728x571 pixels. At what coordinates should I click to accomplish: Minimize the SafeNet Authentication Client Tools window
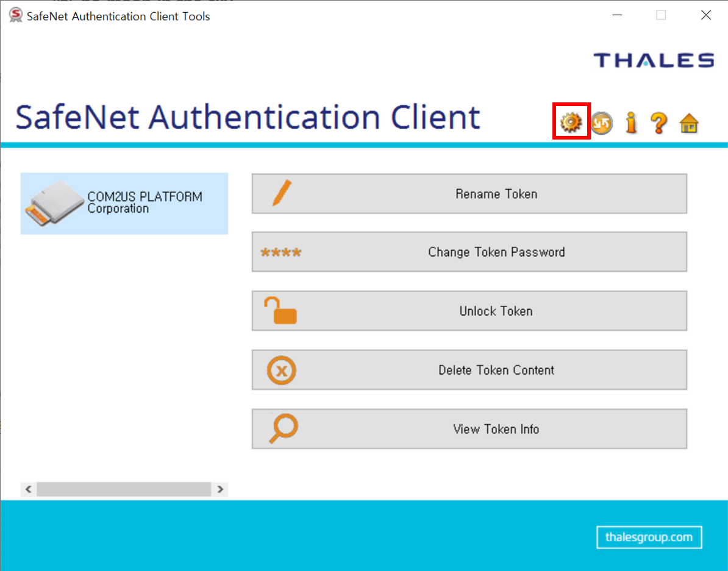tap(616, 15)
